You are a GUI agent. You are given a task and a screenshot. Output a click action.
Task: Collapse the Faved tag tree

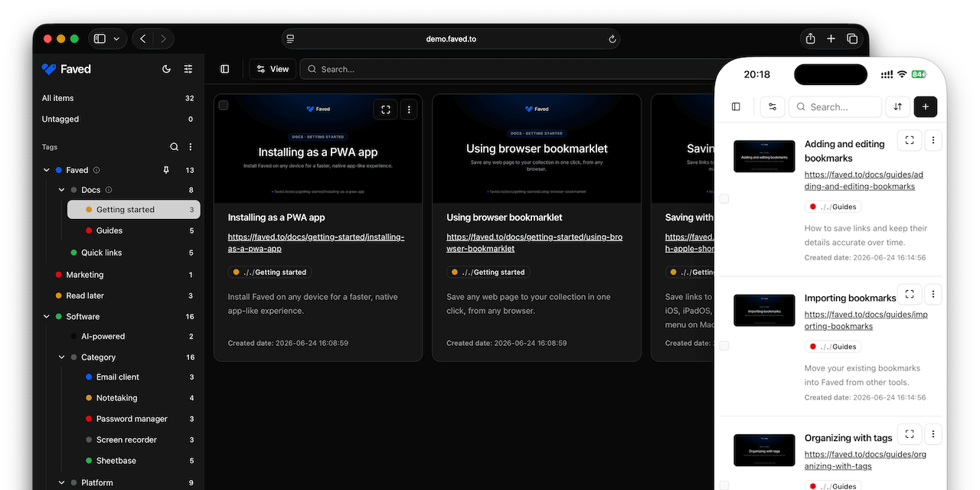click(x=47, y=170)
